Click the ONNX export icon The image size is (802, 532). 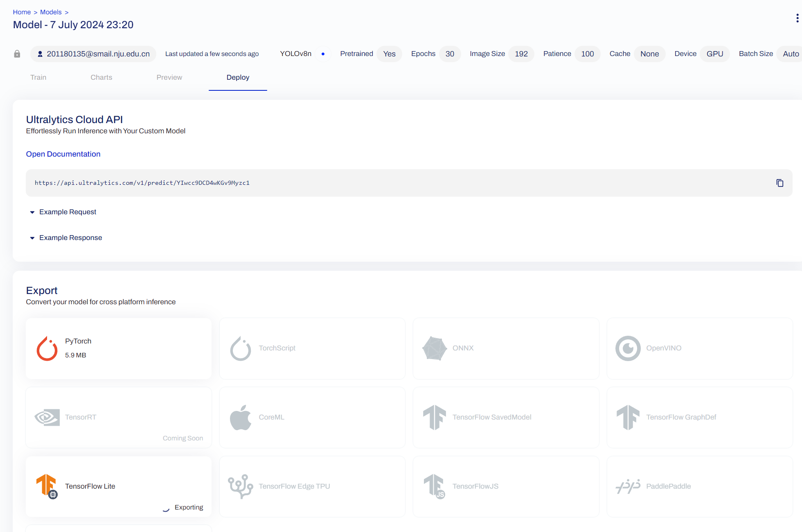[x=434, y=348]
